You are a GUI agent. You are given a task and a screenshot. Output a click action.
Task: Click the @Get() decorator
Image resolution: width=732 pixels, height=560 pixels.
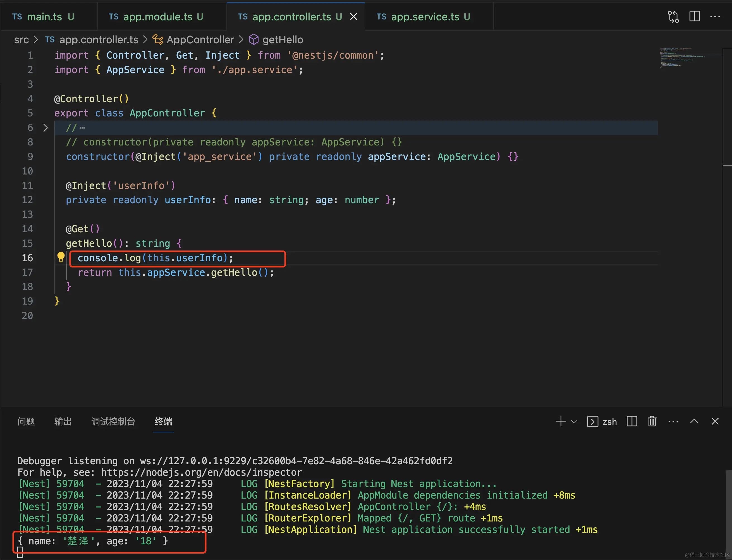click(83, 229)
